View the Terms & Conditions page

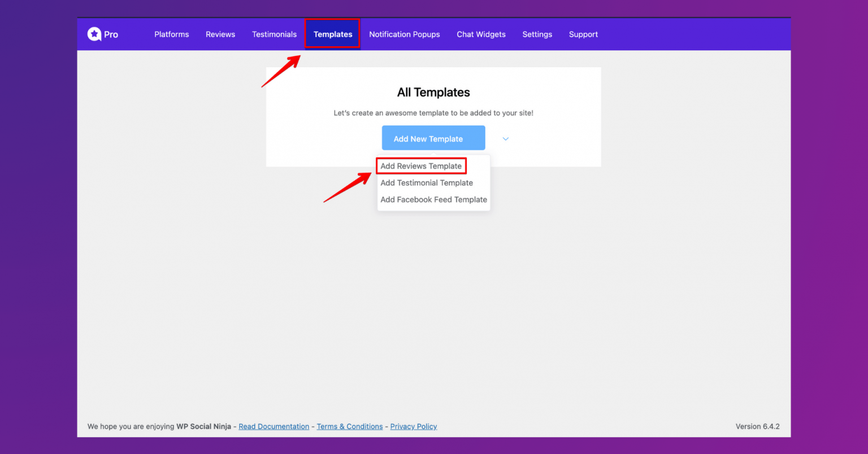click(x=349, y=426)
